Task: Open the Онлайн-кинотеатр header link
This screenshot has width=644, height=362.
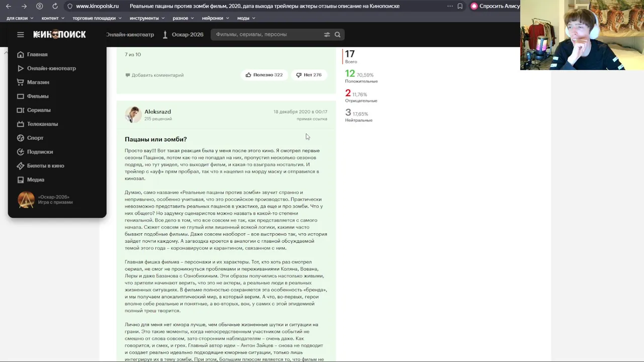Action: pyautogui.click(x=130, y=34)
